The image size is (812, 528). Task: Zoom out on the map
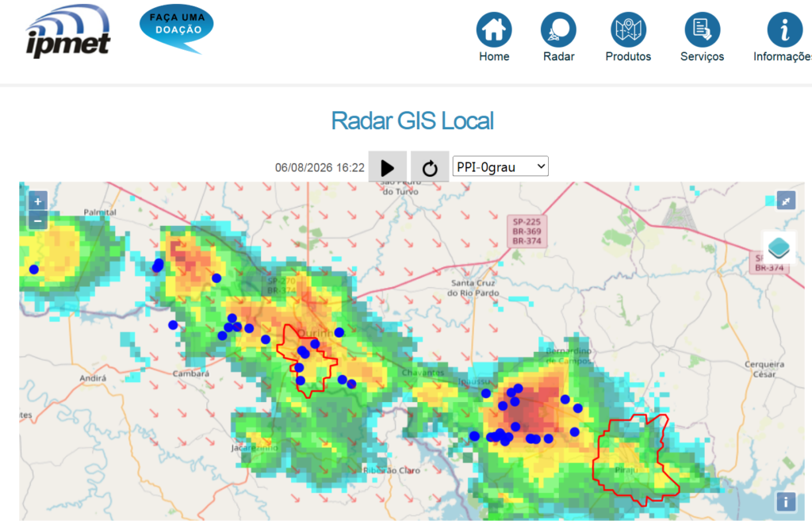(x=38, y=220)
